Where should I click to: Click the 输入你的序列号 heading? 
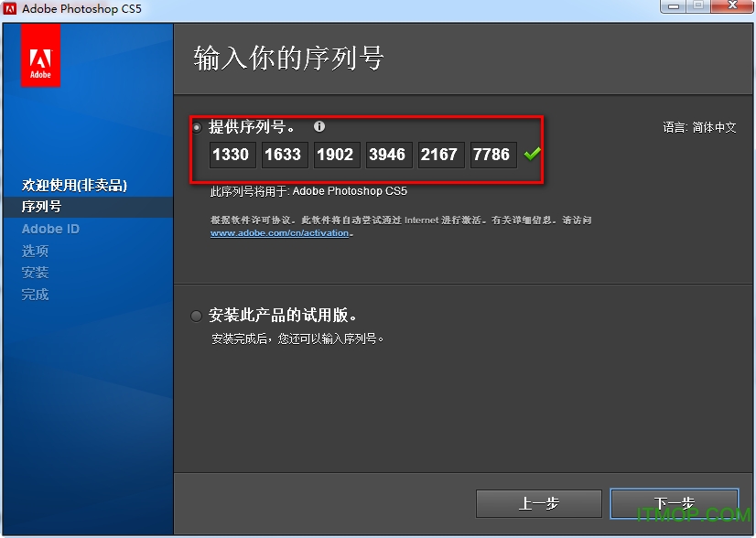tap(288, 58)
